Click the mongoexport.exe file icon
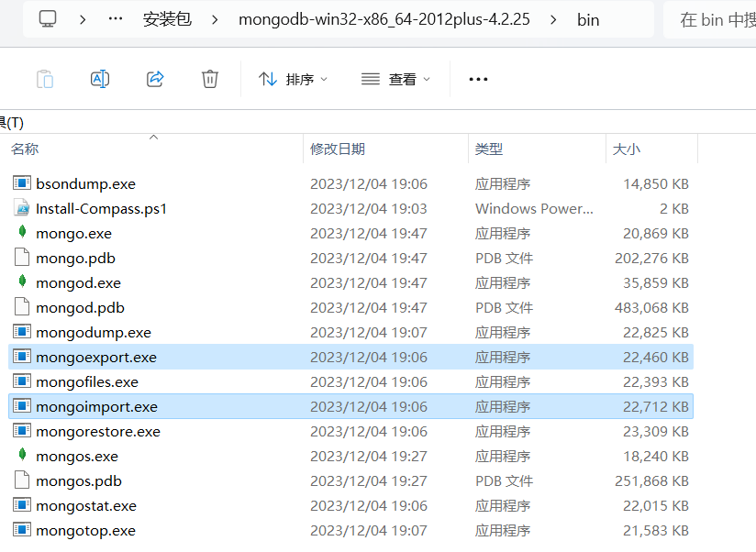 tap(22, 357)
